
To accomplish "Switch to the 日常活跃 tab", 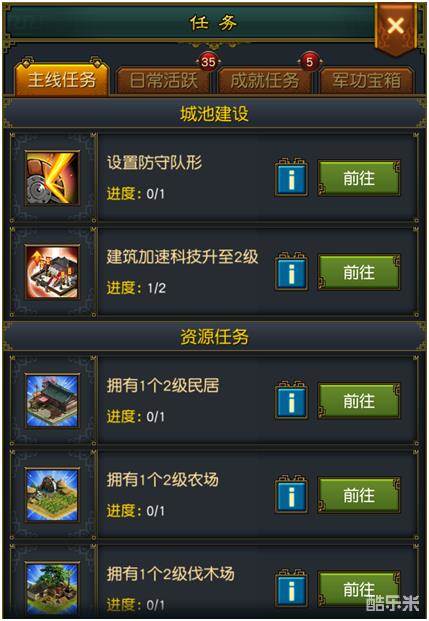I will click(x=163, y=80).
